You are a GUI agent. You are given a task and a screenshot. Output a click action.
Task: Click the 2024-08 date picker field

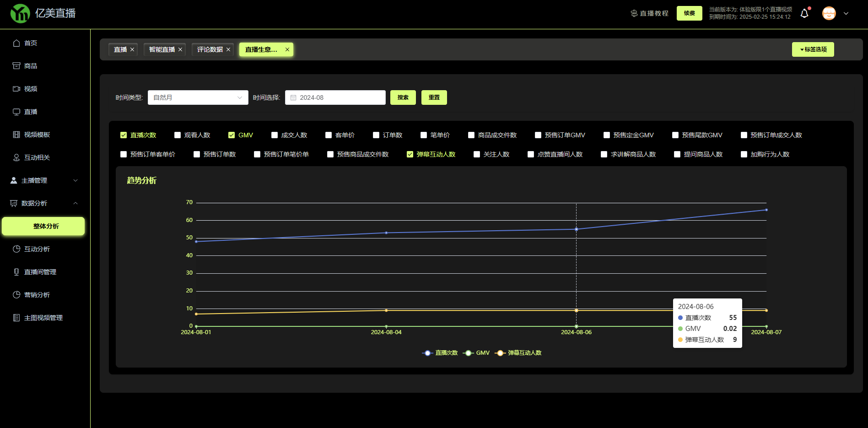(x=335, y=98)
